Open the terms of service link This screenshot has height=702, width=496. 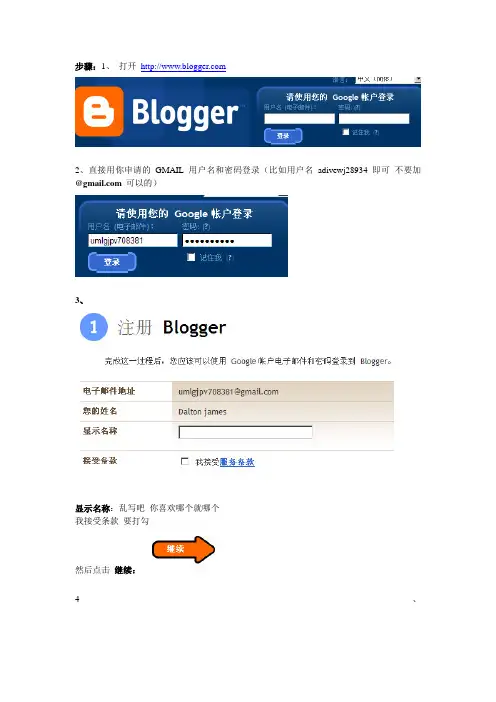[237, 462]
